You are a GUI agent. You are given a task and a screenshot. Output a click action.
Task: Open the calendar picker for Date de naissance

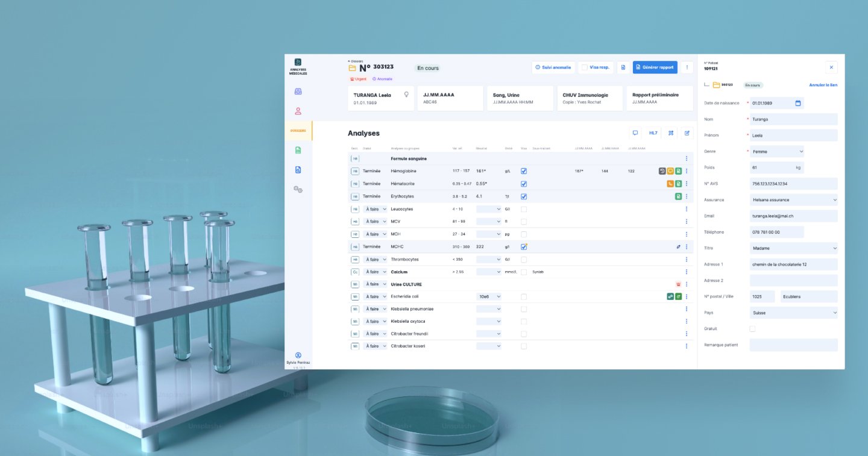pos(797,103)
